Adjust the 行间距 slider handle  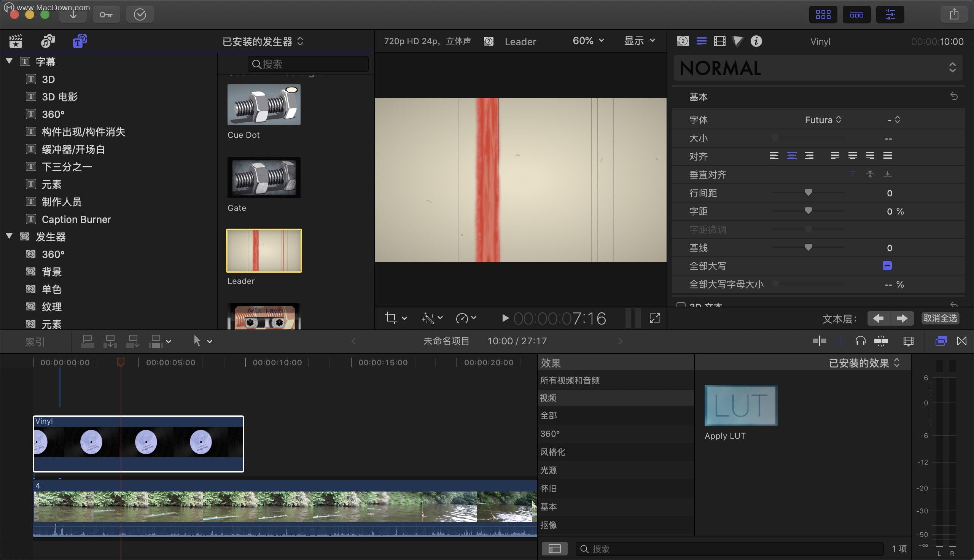[x=808, y=192]
